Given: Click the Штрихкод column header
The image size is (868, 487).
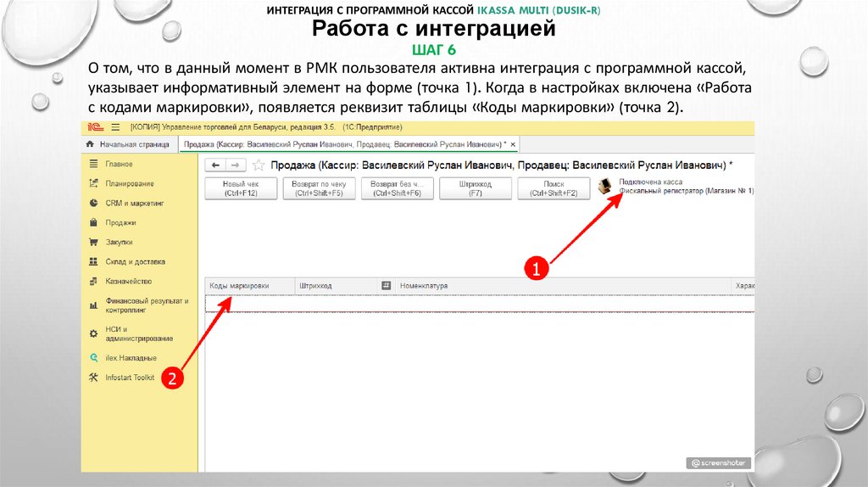Looking at the screenshot, I should pos(337,286).
